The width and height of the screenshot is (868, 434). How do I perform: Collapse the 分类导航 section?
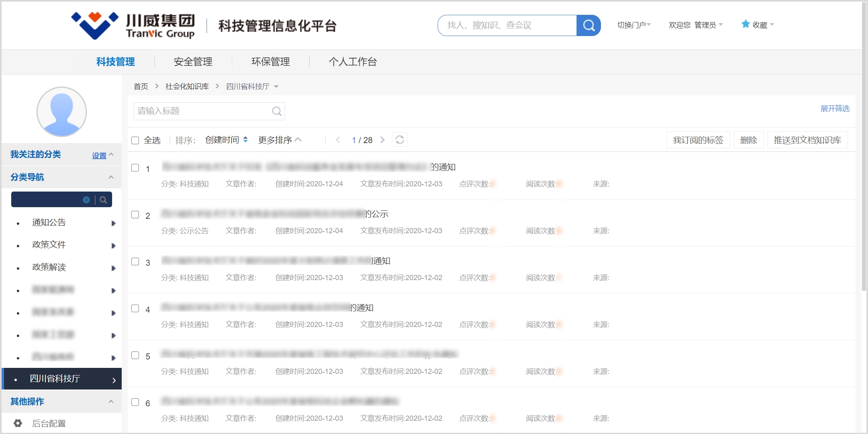[x=111, y=177]
